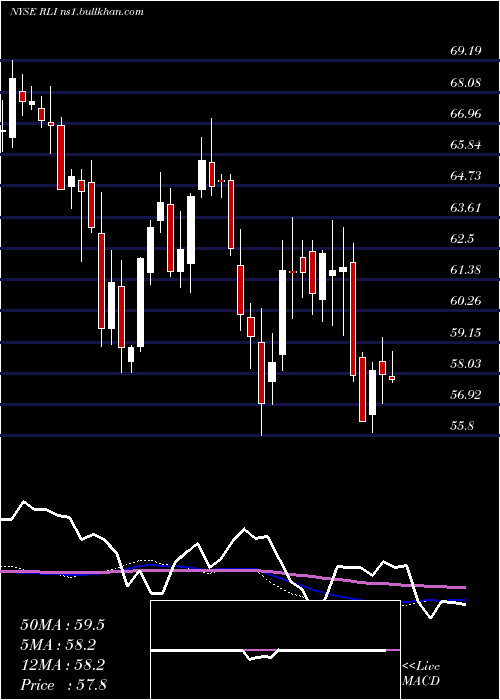Viewport: 500px width, 700px height.
Task: Select the 55.8 price axis label
Action: 462,426
